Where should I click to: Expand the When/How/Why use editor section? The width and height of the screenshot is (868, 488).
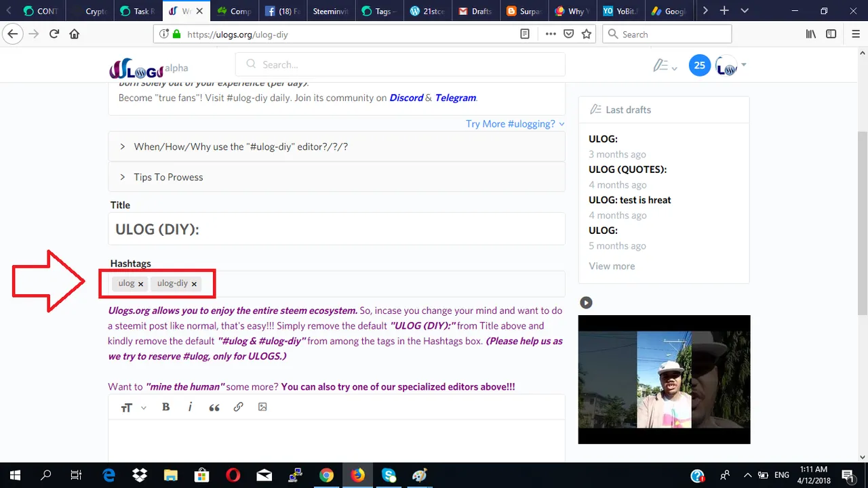click(336, 146)
